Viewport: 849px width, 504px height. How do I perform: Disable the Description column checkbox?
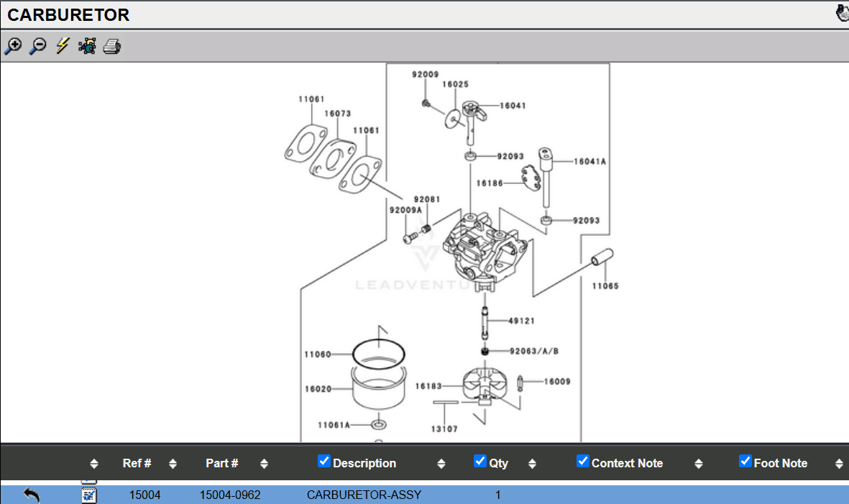[x=323, y=460]
